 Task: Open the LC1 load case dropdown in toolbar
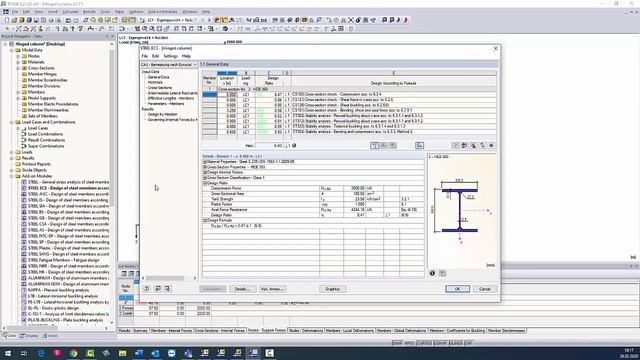pos(196,20)
